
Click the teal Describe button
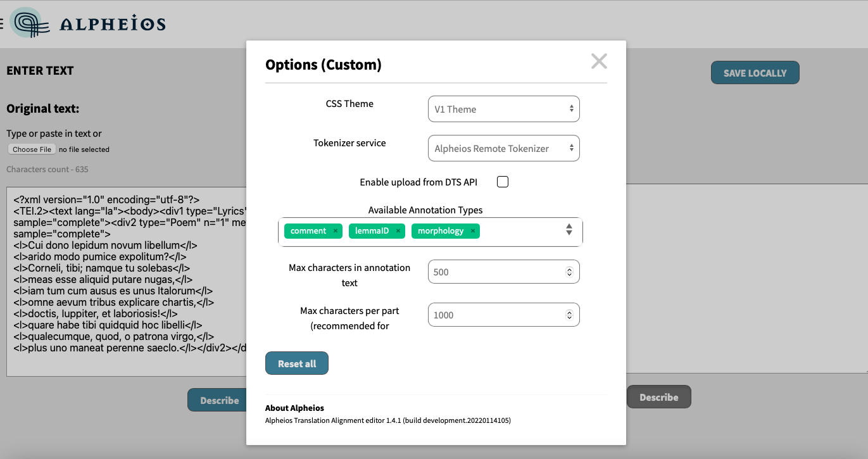(217, 399)
